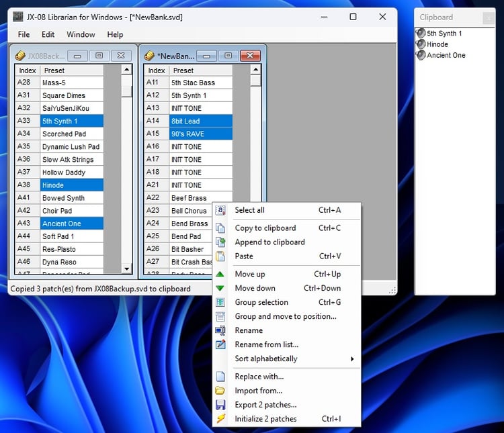Click the Initialize patches lightning icon
This screenshot has width=504, height=433.
[x=221, y=419]
